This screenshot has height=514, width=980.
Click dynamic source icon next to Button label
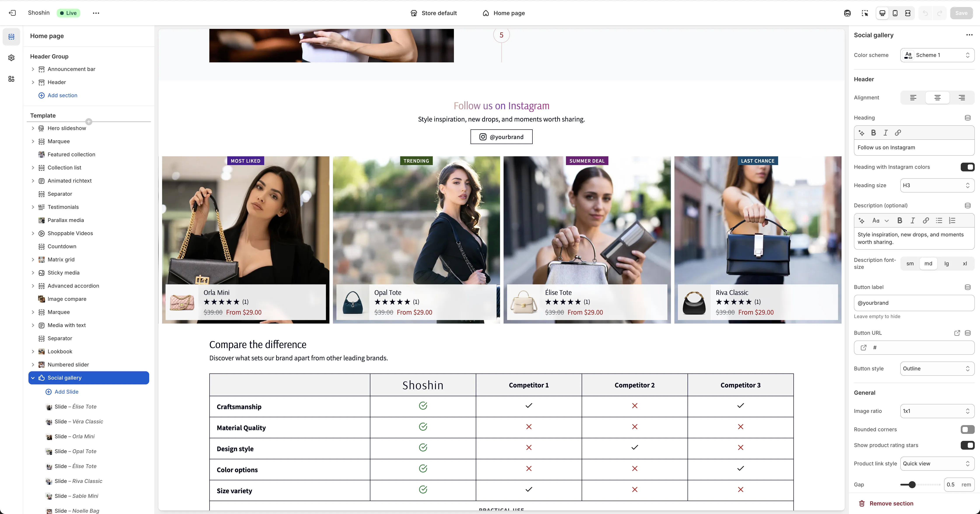[x=968, y=287]
